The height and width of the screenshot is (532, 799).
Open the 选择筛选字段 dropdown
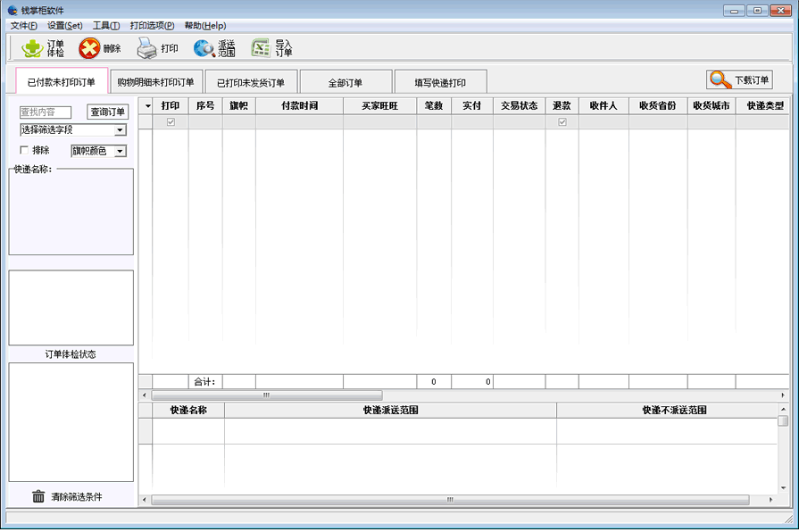point(121,129)
